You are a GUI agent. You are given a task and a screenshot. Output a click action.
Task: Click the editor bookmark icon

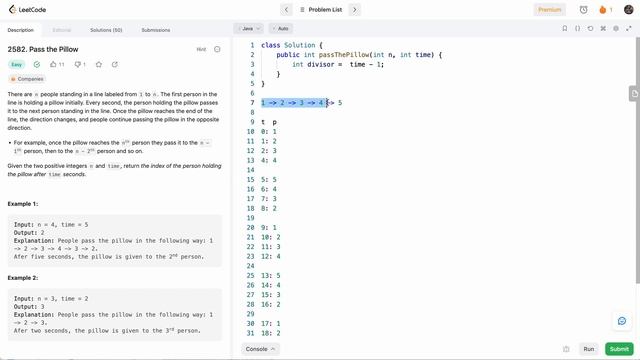point(565,29)
